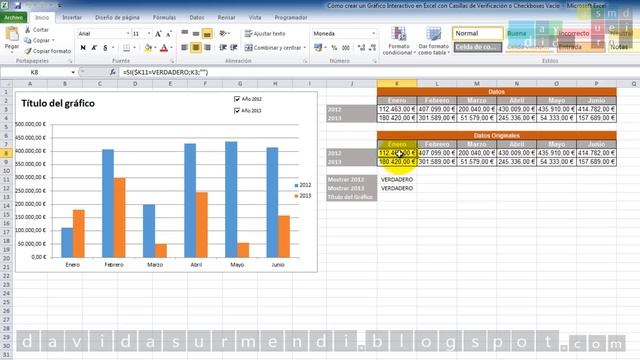Screen dimensions: 640x360
Task: Decrease the cell indent
Action: (x=223, y=48)
